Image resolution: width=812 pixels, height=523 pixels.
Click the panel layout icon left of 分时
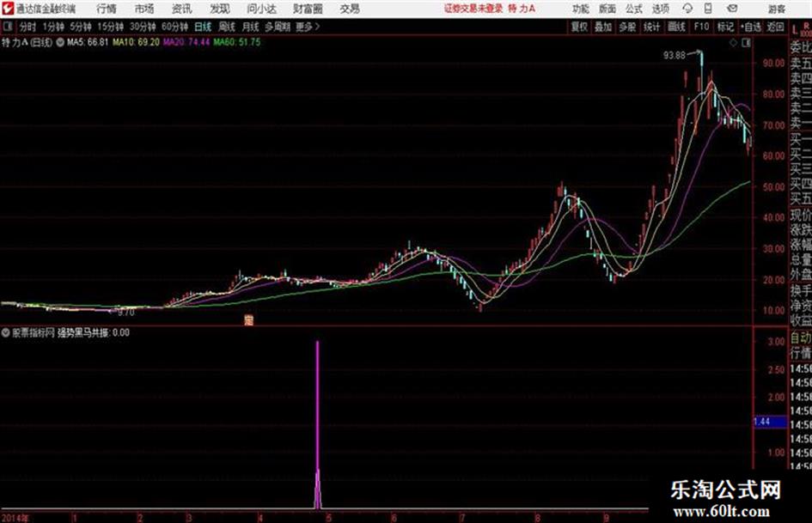(x=7, y=27)
